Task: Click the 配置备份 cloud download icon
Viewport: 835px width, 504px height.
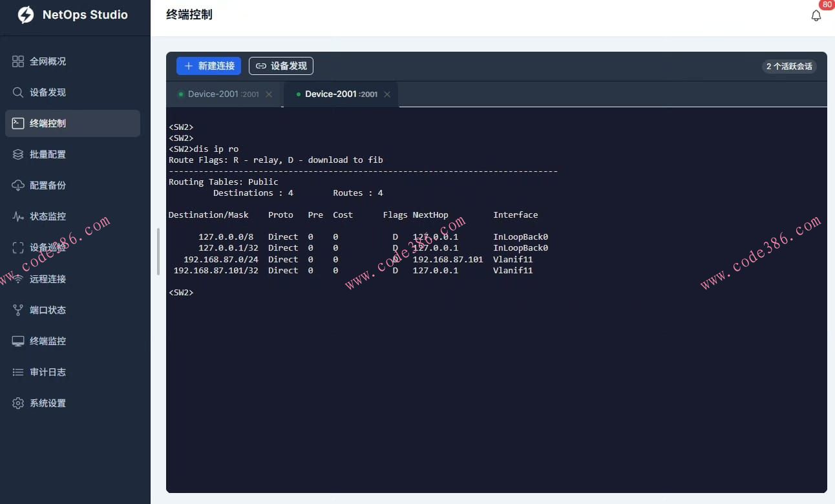Action: pos(18,185)
